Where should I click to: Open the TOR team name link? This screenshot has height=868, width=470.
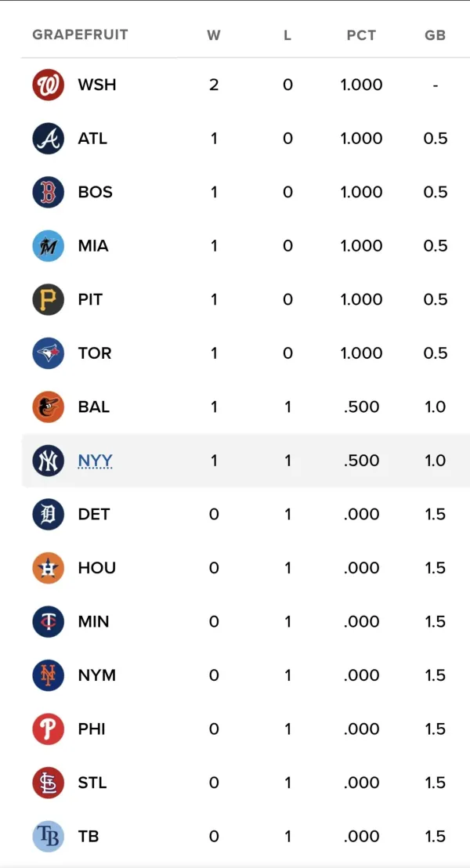[95, 353]
